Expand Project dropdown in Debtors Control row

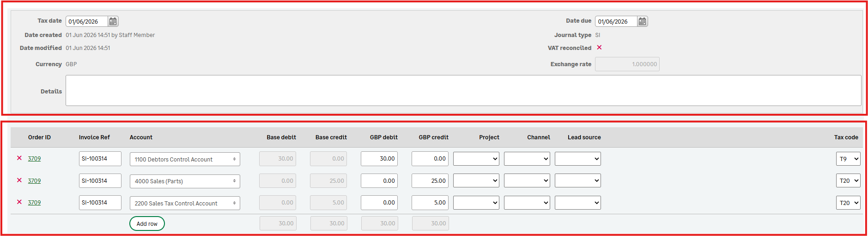(x=476, y=159)
